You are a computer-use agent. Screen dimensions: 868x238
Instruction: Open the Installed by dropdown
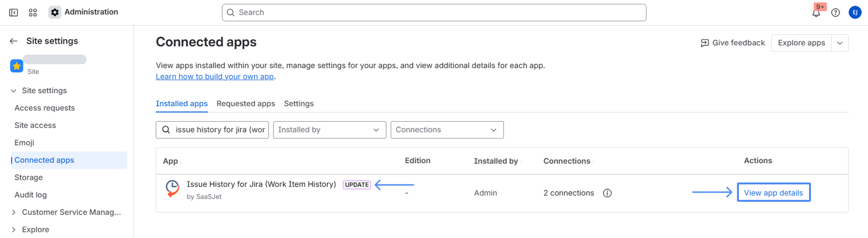tap(329, 130)
